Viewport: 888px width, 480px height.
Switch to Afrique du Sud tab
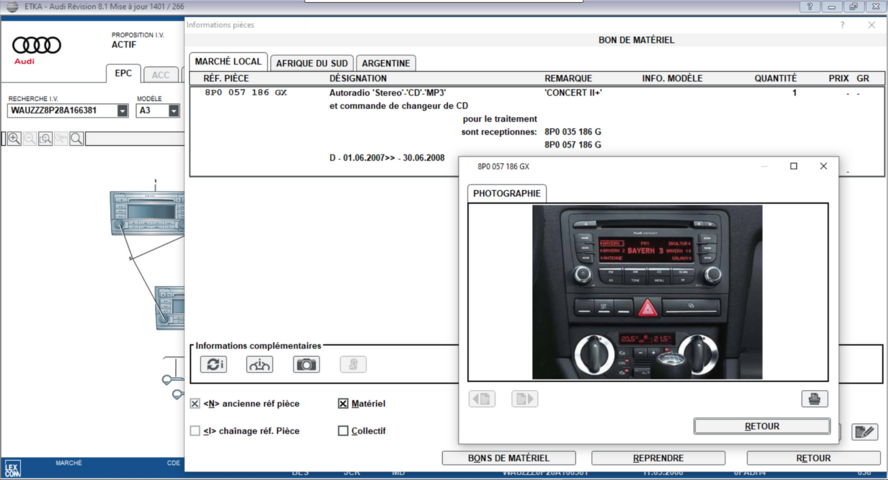coord(312,63)
